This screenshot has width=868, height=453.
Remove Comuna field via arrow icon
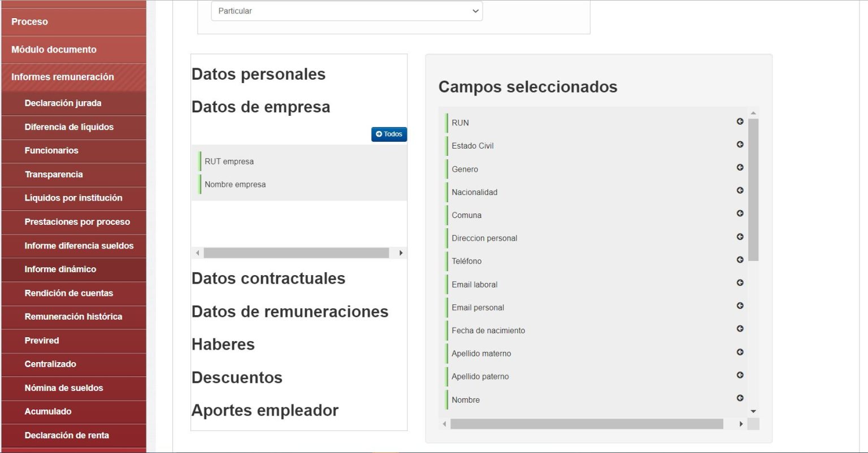740,214
